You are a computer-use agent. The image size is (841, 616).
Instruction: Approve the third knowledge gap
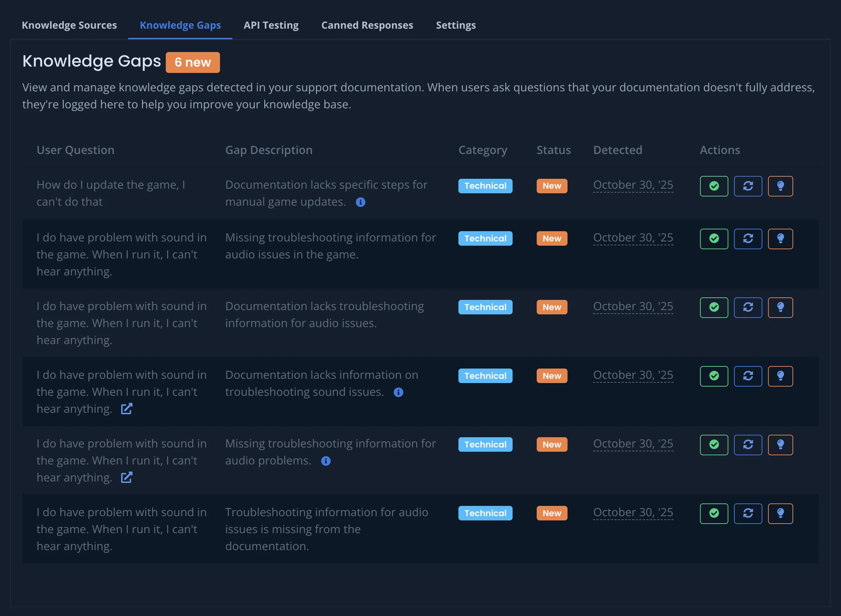(x=713, y=307)
